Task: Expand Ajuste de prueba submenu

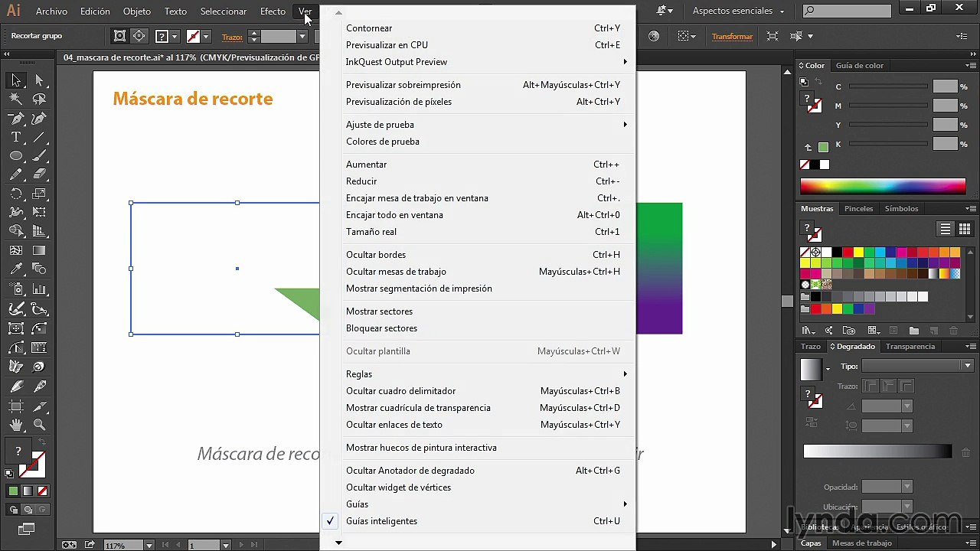Action: pyautogui.click(x=477, y=125)
